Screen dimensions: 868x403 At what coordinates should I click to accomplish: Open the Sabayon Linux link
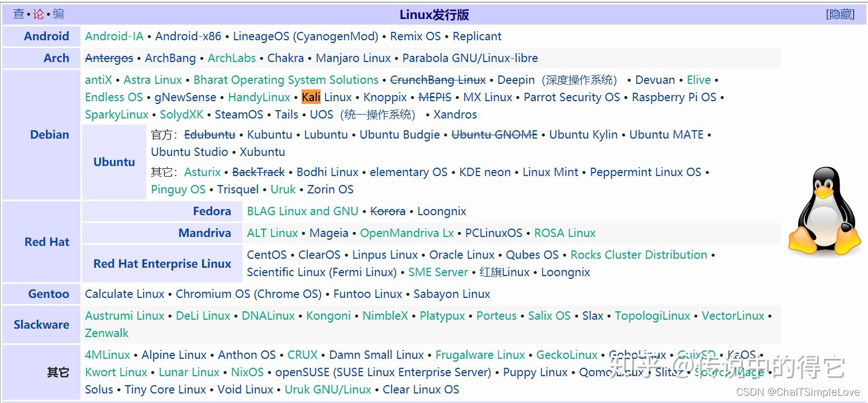(x=451, y=294)
